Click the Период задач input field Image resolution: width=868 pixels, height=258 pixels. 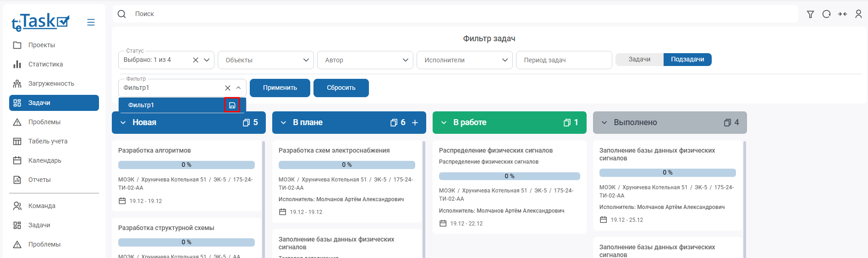564,60
